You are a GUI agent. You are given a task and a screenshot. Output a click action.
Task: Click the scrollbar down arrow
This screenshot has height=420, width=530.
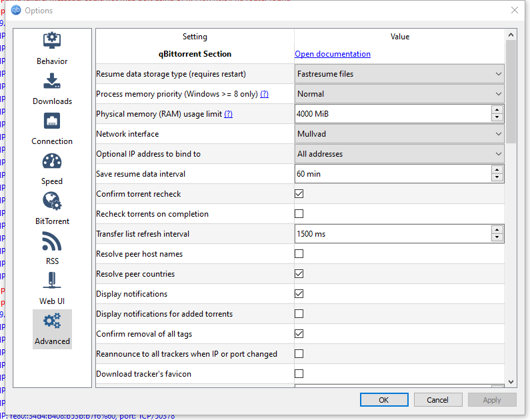coord(511,382)
